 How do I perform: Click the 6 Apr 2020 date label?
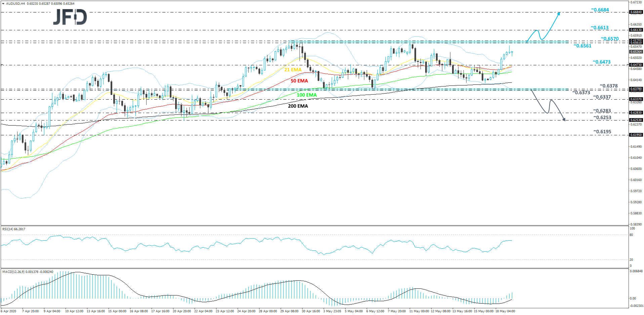point(8,311)
